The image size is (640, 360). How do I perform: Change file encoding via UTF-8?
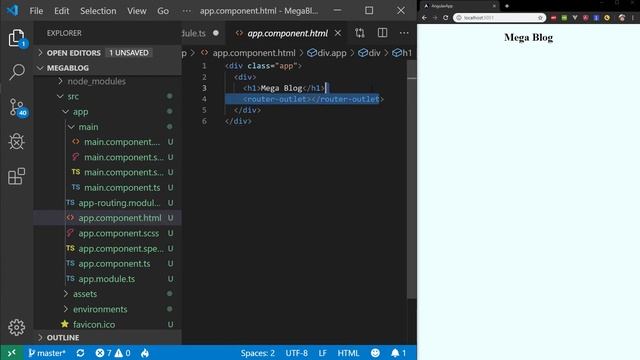(x=297, y=353)
